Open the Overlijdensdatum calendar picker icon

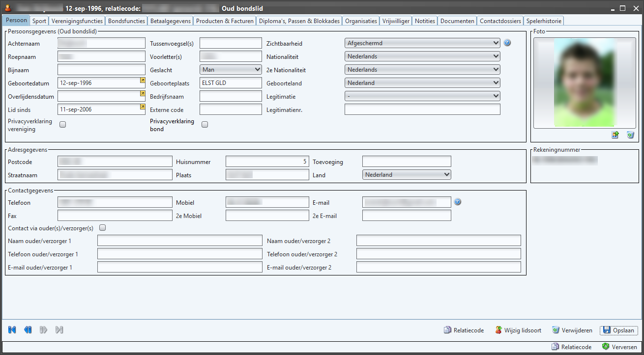pos(143,93)
